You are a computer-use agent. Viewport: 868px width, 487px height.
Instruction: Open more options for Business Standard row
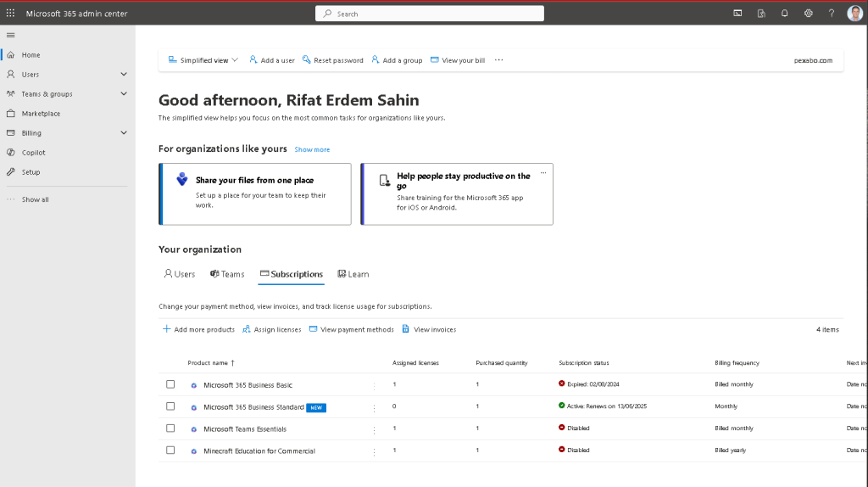tap(374, 408)
